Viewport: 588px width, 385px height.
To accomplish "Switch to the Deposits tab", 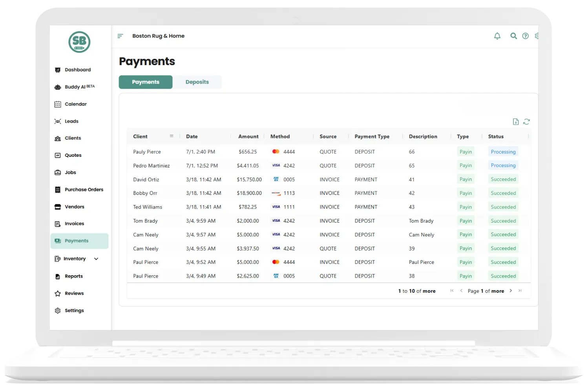I will tap(197, 82).
